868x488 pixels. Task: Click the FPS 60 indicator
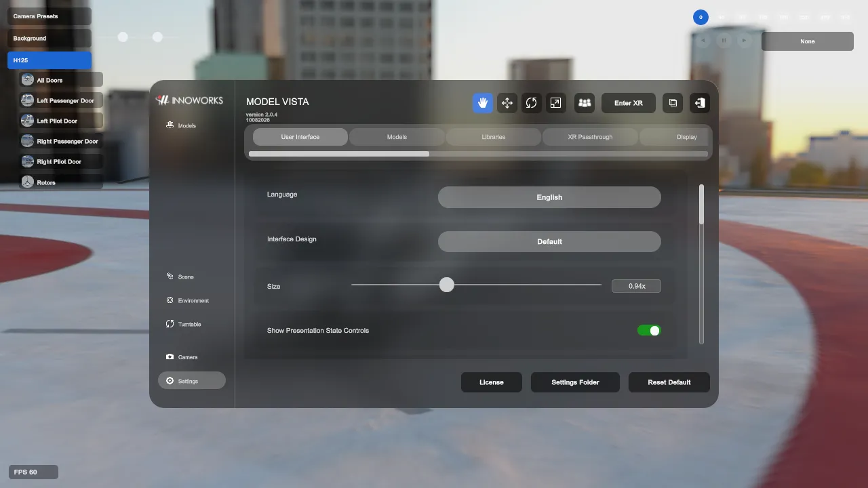click(x=33, y=472)
